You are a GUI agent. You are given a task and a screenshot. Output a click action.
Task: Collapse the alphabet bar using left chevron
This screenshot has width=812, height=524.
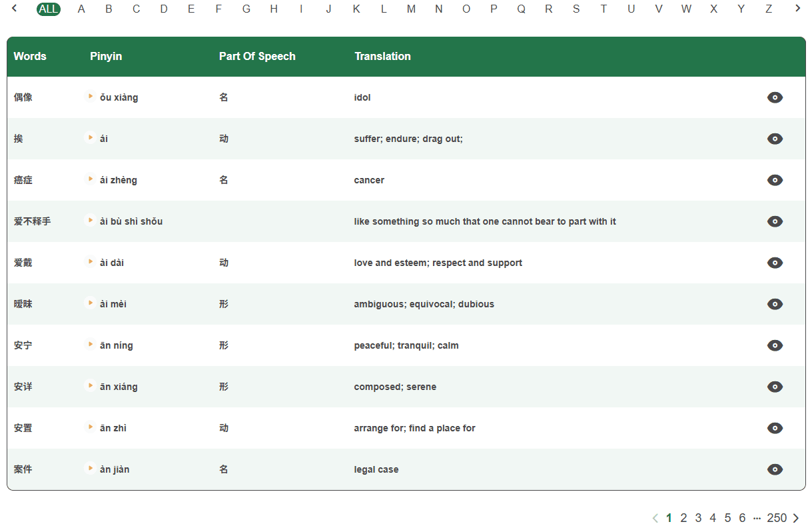(x=15, y=9)
